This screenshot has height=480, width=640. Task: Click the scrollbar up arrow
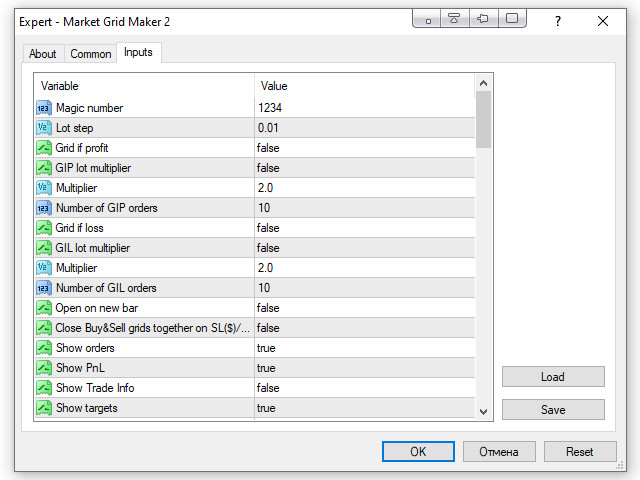(x=484, y=83)
